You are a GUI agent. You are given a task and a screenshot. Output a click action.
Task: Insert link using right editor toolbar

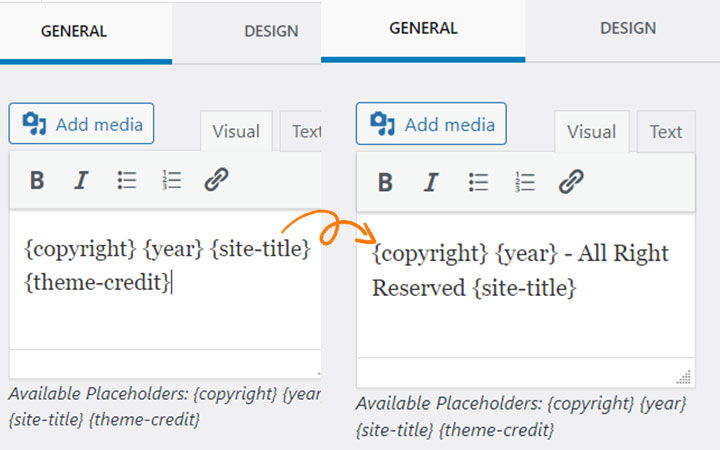(x=571, y=181)
